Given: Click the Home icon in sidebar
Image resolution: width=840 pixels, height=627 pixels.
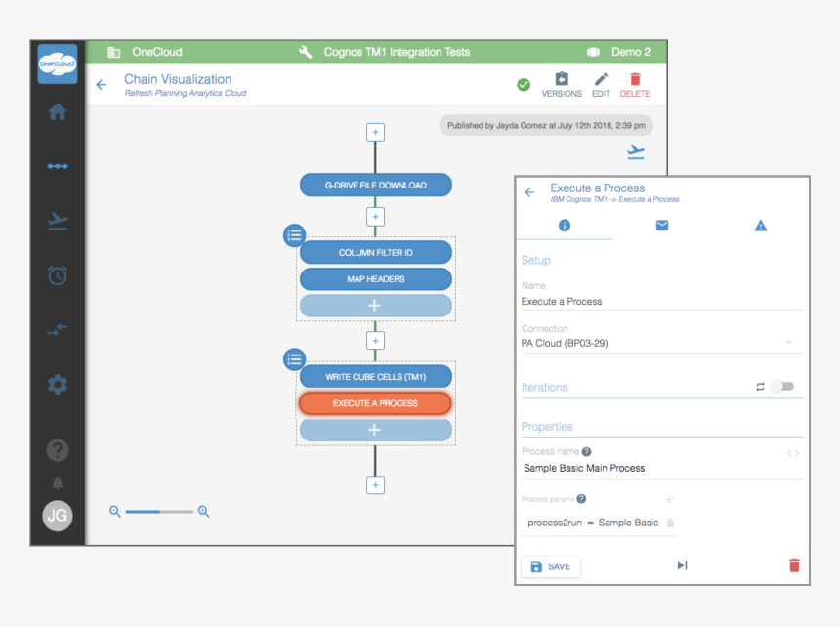Looking at the screenshot, I should point(58,111).
